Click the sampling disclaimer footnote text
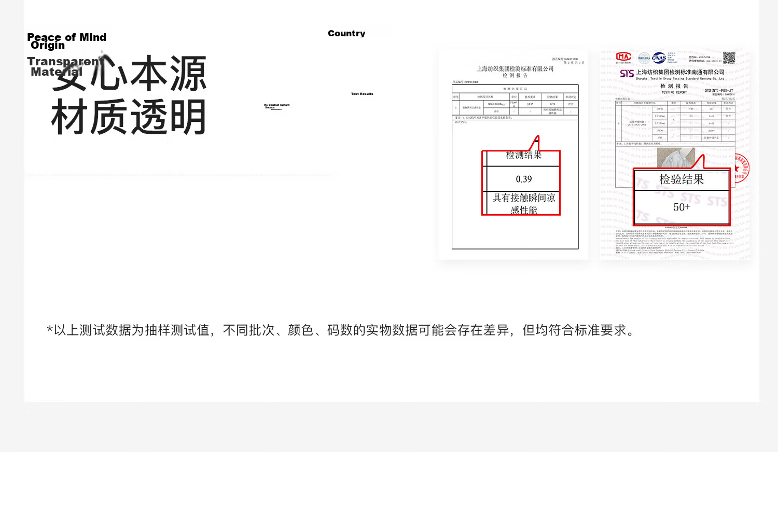Image resolution: width=778 pixels, height=532 pixels. click(342, 330)
